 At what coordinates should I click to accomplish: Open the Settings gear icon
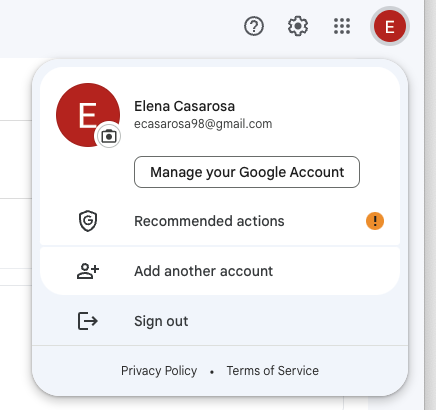(x=298, y=26)
